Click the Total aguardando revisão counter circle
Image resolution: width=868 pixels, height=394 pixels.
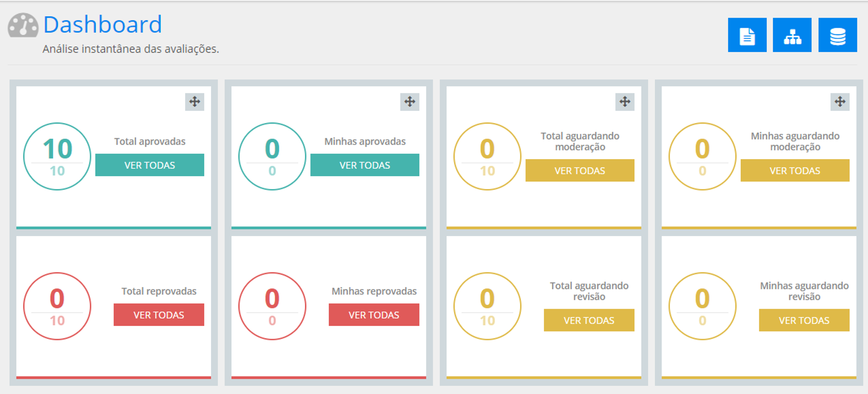click(x=487, y=306)
